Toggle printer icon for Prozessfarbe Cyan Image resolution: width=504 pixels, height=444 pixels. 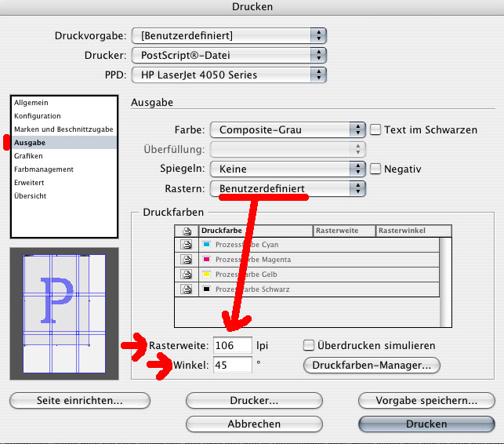tap(187, 245)
